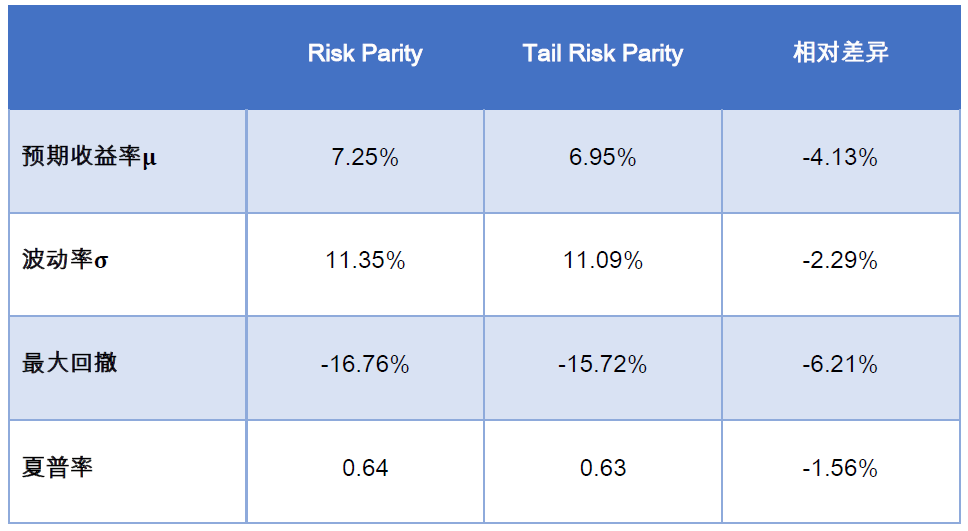Screen dimensions: 968x531
Task: Click the 波动率σ row label
Action: pyautogui.click(x=66, y=261)
